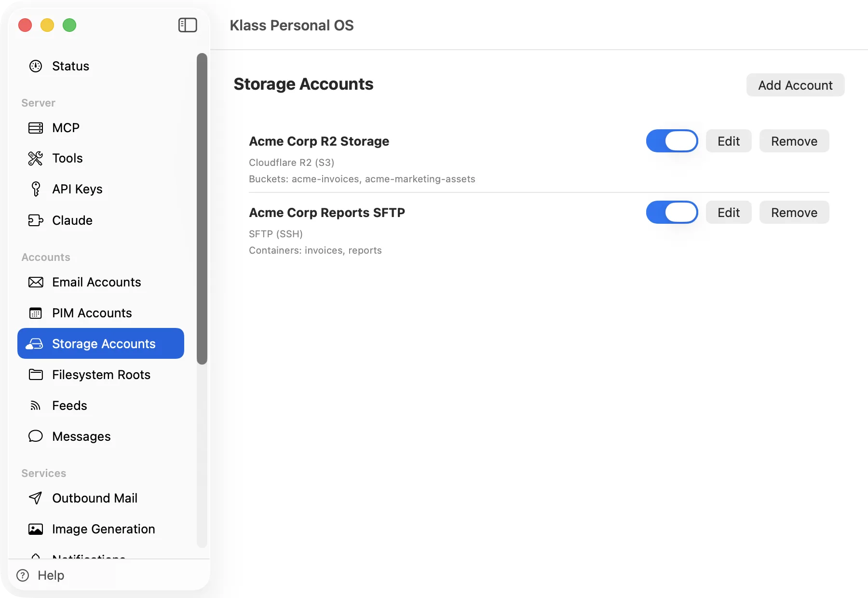Viewport: 868px width, 598px height.
Task: Click the Help question mark icon
Action: (23, 575)
